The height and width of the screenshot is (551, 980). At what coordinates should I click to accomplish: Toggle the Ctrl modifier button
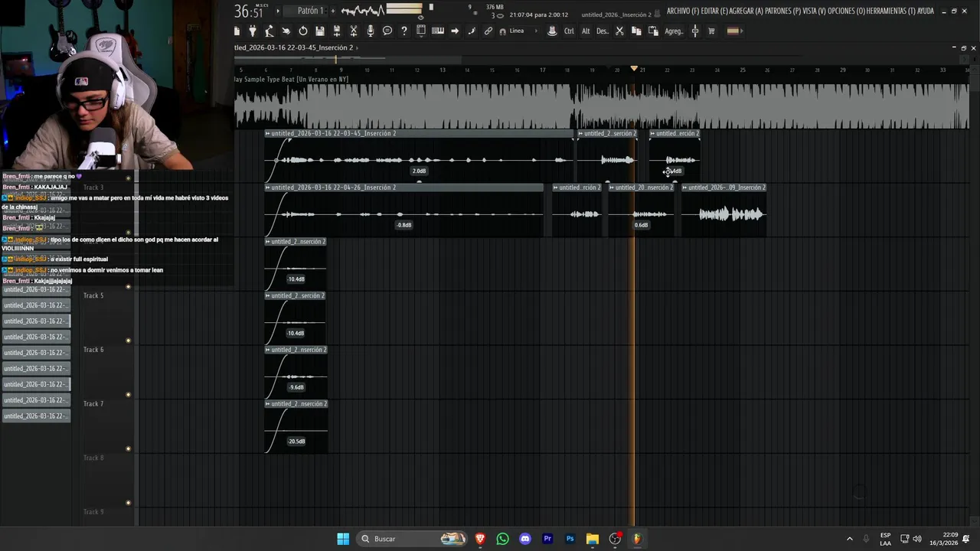[569, 31]
